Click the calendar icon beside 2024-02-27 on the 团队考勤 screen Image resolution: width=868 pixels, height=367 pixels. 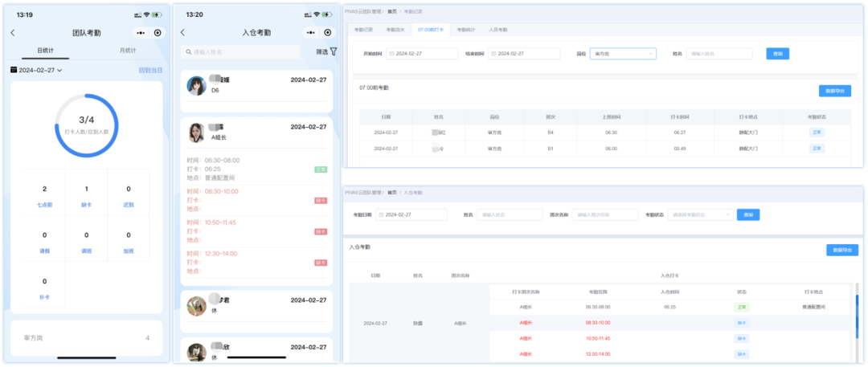click(x=14, y=71)
